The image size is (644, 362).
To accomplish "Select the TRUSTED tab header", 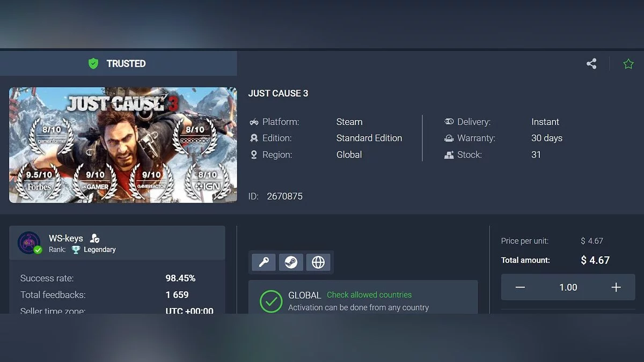I will (119, 63).
